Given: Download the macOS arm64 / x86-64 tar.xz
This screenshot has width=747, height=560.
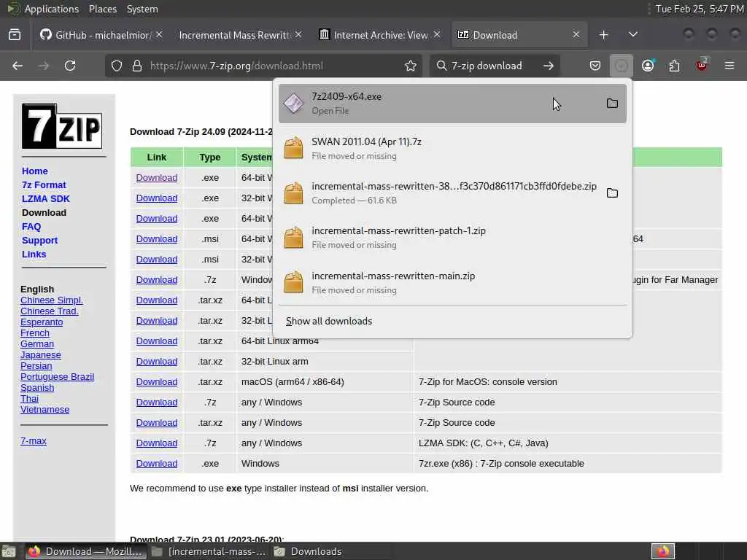Looking at the screenshot, I should tap(157, 382).
